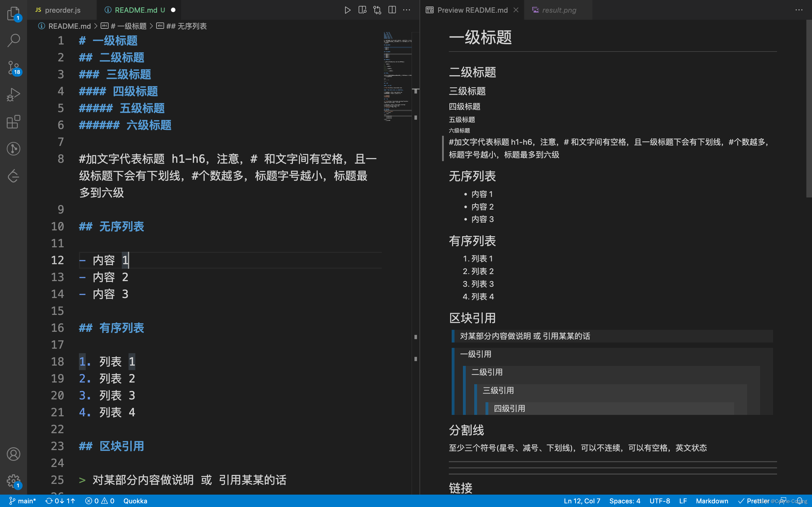
Task: Open Source Control showing 18 pending changes
Action: [14, 68]
